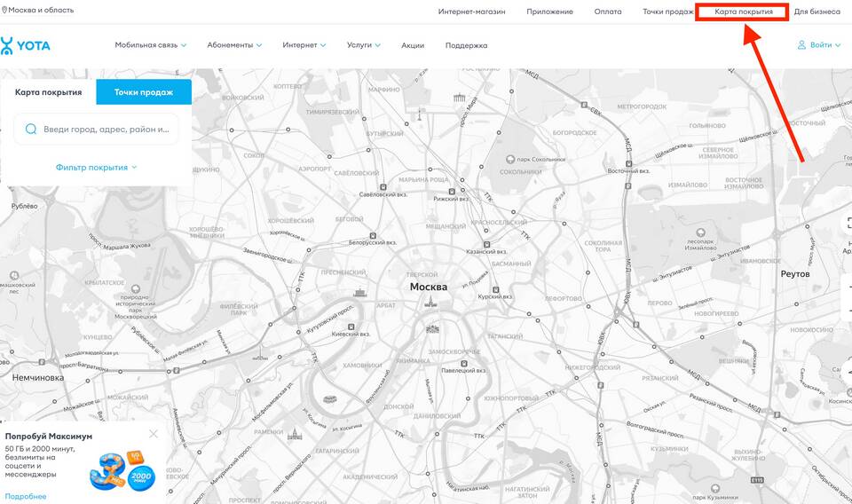The height and width of the screenshot is (504, 852).
Task: Click the парк Сокольники marker on the map
Action: pyautogui.click(x=510, y=160)
